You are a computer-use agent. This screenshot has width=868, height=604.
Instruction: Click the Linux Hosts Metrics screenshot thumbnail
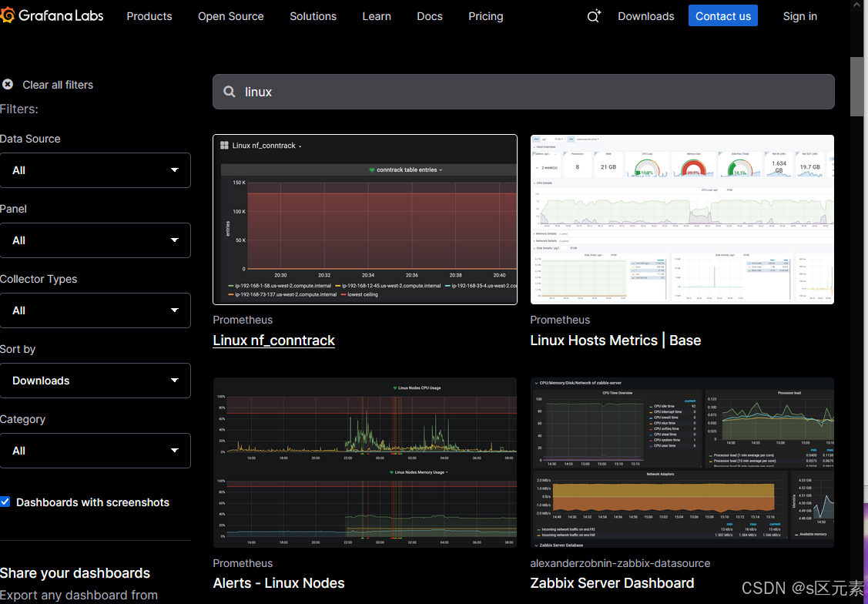click(x=682, y=220)
